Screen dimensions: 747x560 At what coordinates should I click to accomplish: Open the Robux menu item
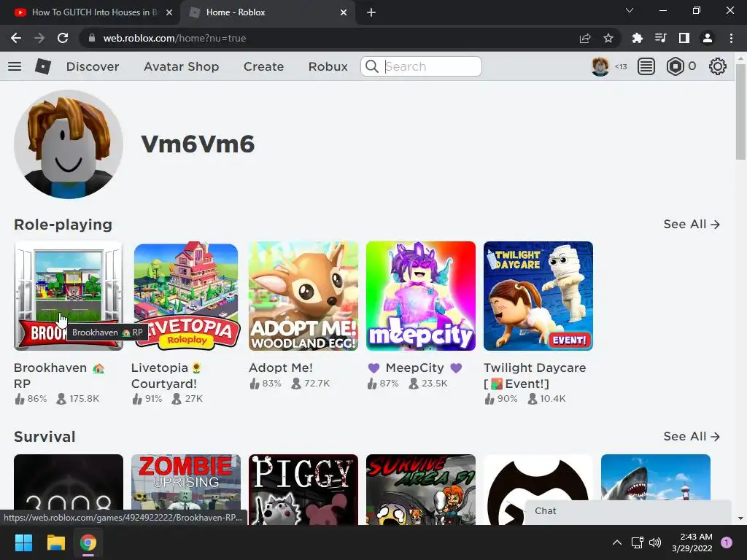328,66
